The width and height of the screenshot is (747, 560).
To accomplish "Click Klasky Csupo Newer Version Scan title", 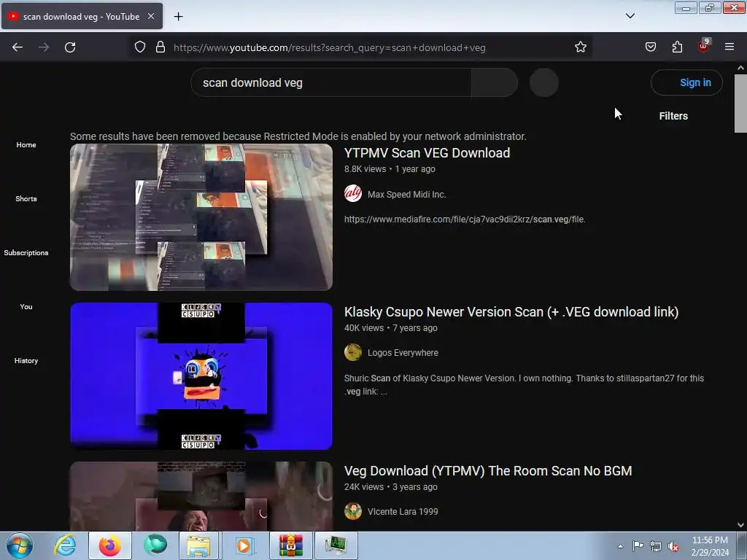I will click(511, 312).
